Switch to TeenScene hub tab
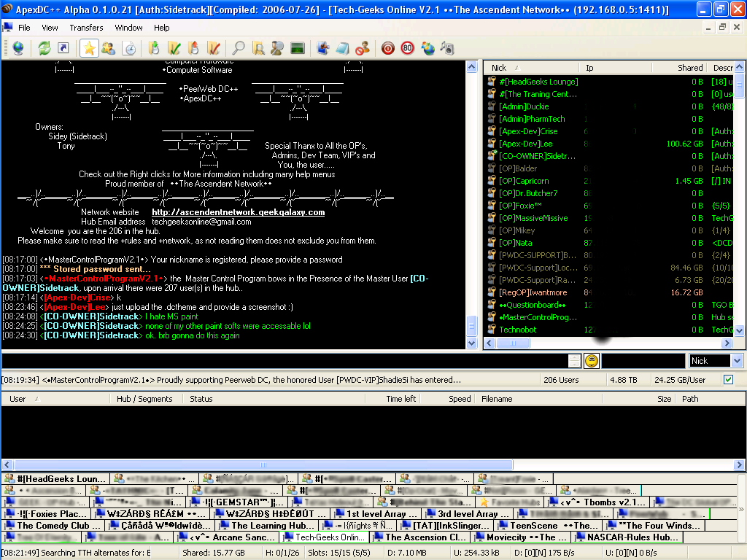Image resolution: width=747 pixels, height=560 pixels. 549,525
